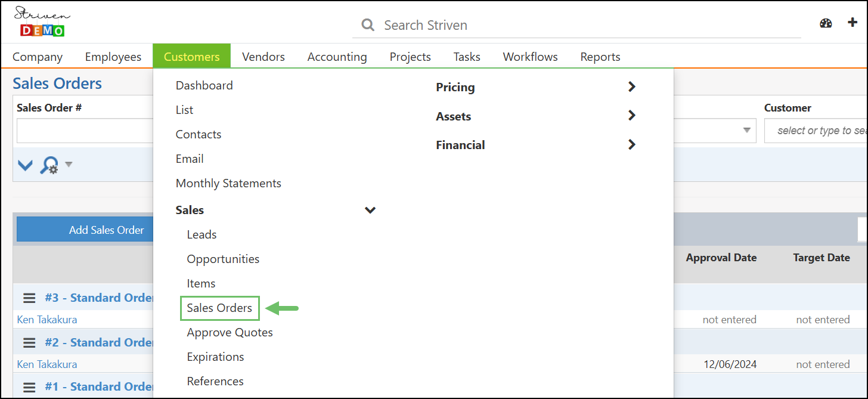
Task: Choose Sales Orders under Sales
Action: click(219, 308)
